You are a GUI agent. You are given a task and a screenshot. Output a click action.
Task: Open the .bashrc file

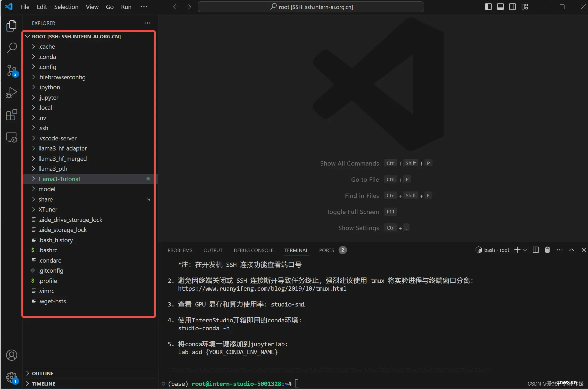(x=90, y=250)
